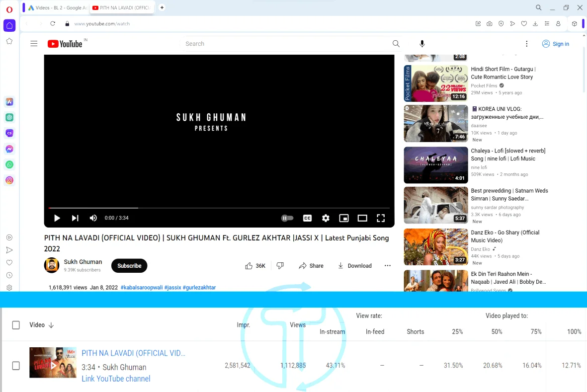Open YouTube settings three-dot menu
Image resolution: width=587 pixels, height=392 pixels.
(527, 44)
